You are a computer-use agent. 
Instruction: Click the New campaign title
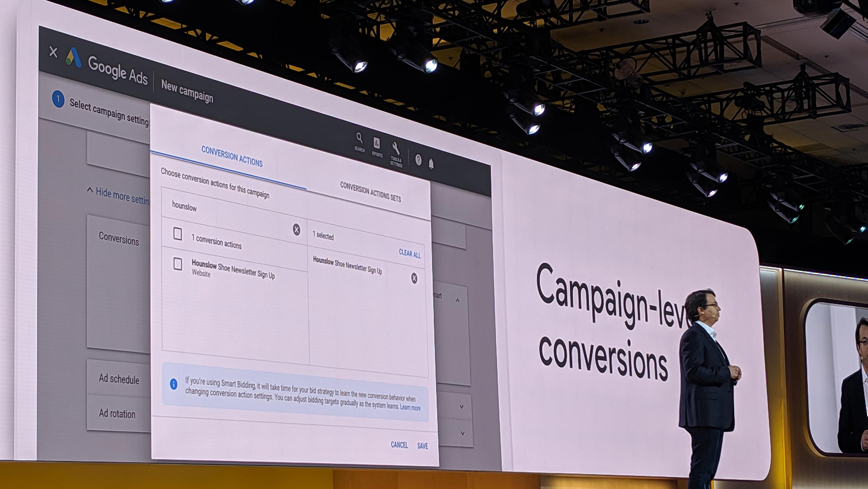187,91
